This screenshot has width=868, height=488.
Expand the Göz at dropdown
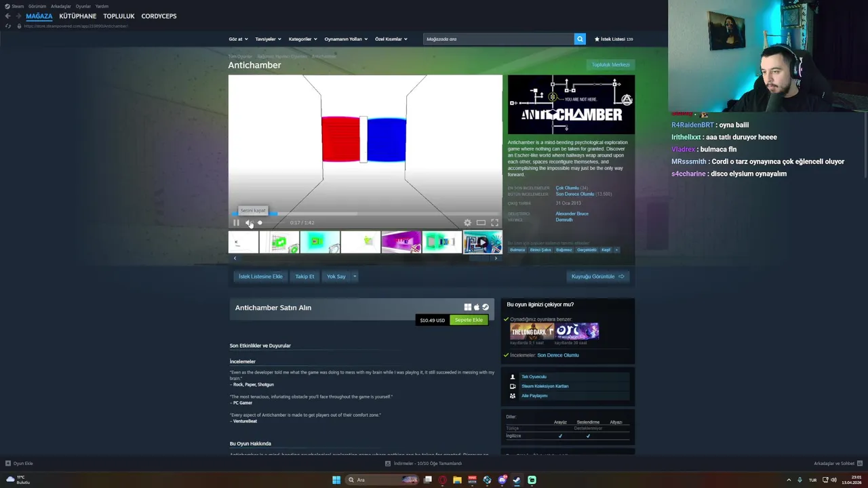tap(238, 39)
